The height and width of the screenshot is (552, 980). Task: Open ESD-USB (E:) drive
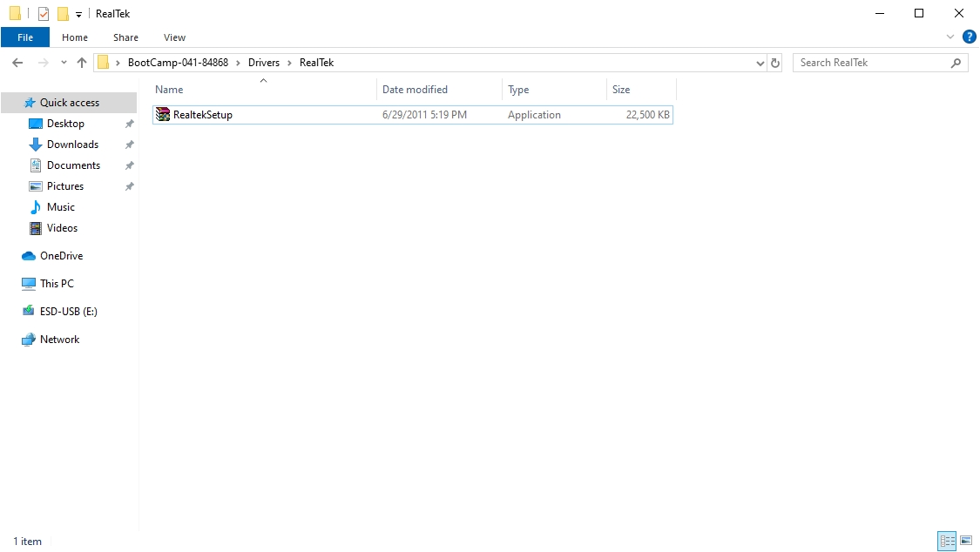coord(68,312)
